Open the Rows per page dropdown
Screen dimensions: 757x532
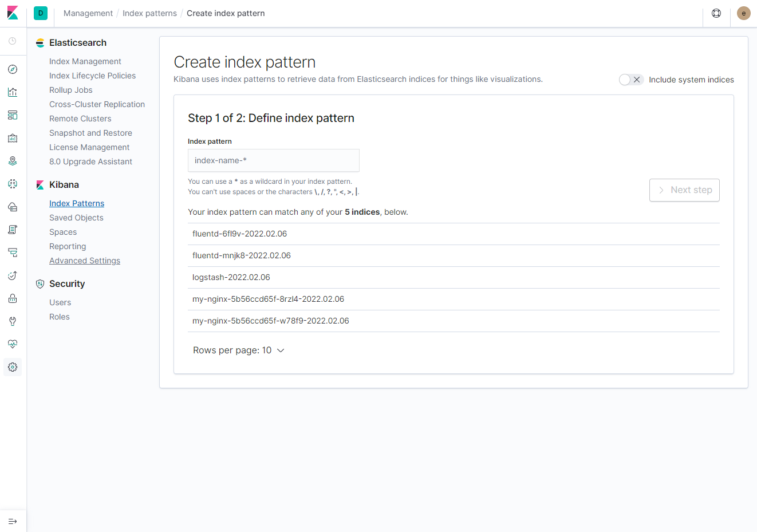(x=239, y=350)
